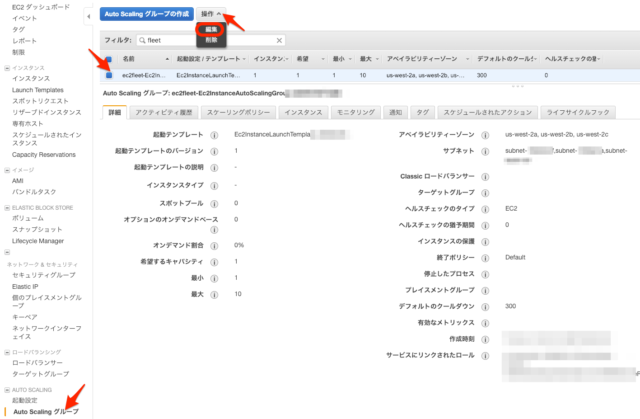
Task: Open Auto Scaling グループ sidebar link
Action: [46, 411]
